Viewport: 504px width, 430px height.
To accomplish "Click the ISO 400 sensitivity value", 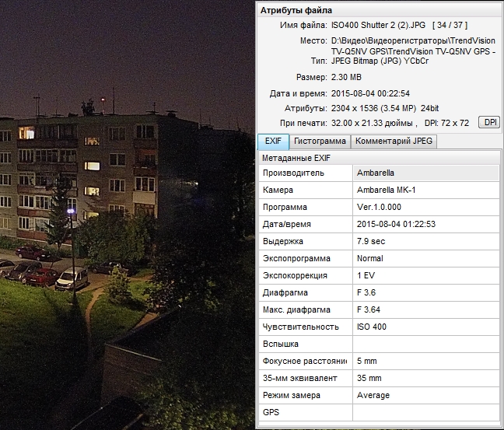I will point(371,327).
